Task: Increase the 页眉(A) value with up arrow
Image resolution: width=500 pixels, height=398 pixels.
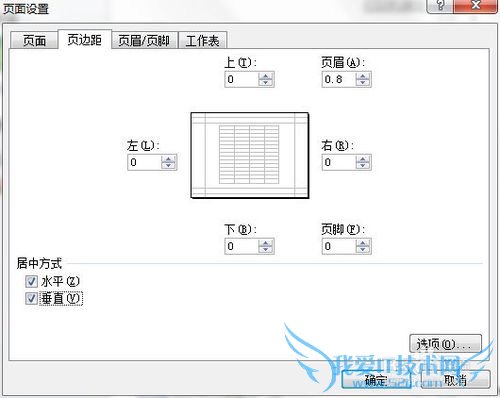Action: pos(363,76)
